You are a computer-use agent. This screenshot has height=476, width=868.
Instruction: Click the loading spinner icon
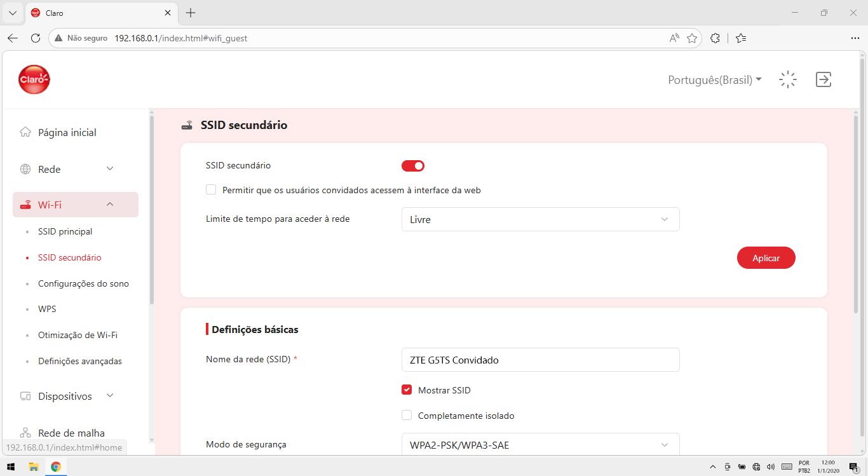(788, 79)
